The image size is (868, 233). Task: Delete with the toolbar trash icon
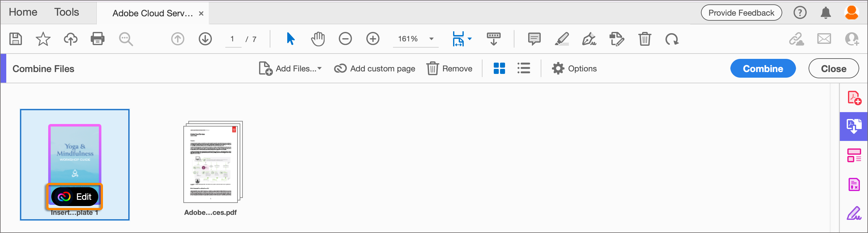pos(645,39)
